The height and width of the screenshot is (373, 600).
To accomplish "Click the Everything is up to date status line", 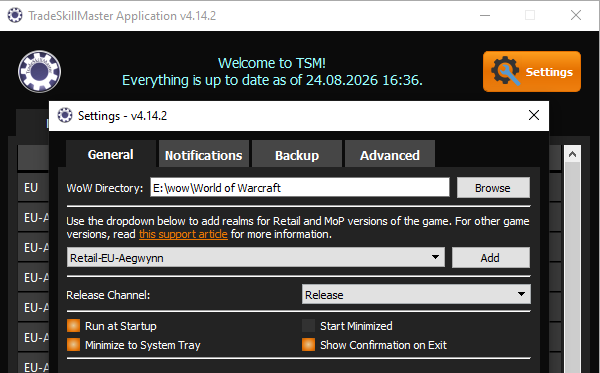I will pyautogui.click(x=272, y=80).
